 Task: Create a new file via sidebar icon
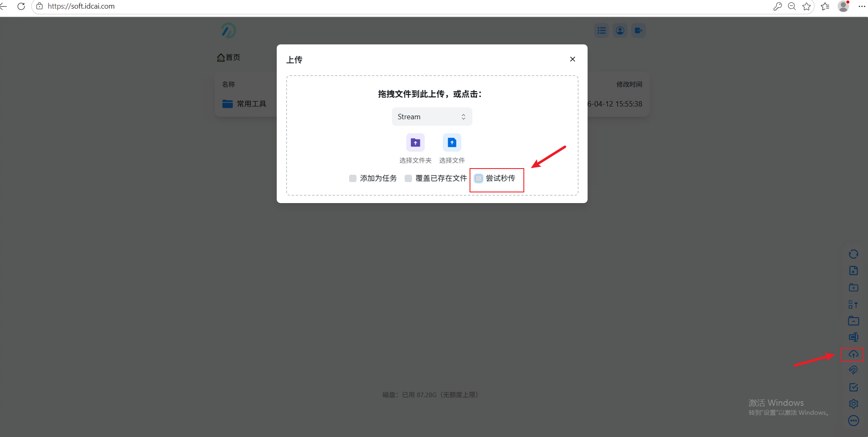click(x=853, y=271)
